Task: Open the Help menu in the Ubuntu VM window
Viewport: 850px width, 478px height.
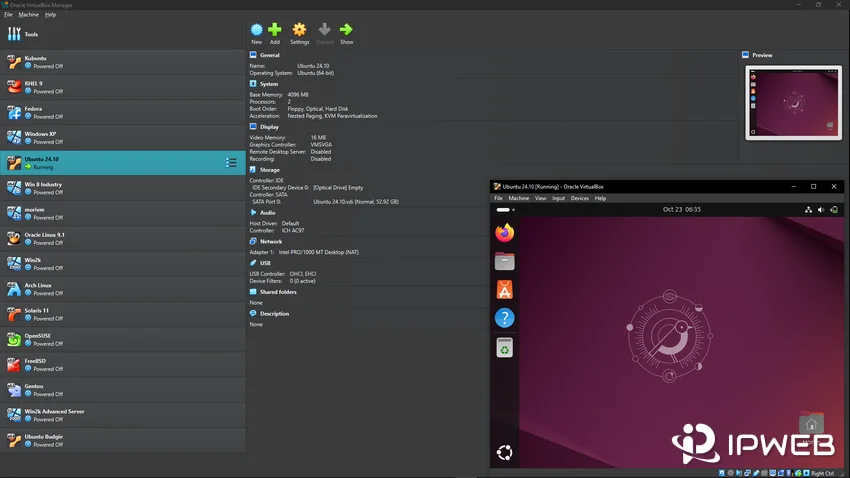Action: pos(600,198)
